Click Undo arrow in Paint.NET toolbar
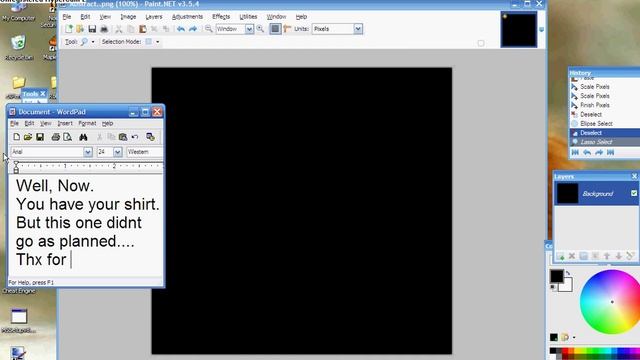Viewport: 640px width, 360px height. tap(181, 29)
